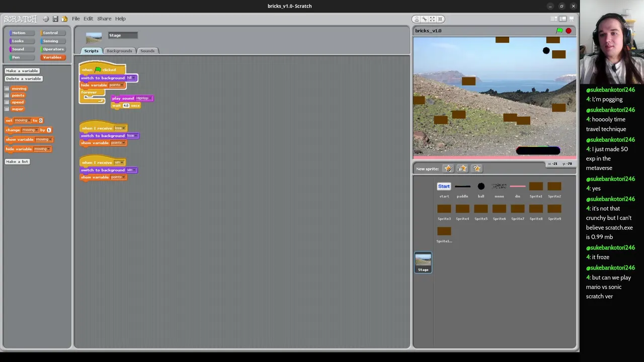Stop everything with the red stop sign
Screen dimensions: 644x362
(x=569, y=31)
